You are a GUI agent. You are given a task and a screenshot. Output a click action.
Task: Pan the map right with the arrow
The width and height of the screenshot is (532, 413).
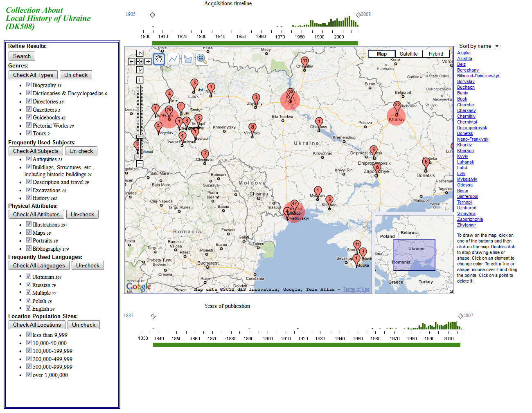click(x=148, y=62)
